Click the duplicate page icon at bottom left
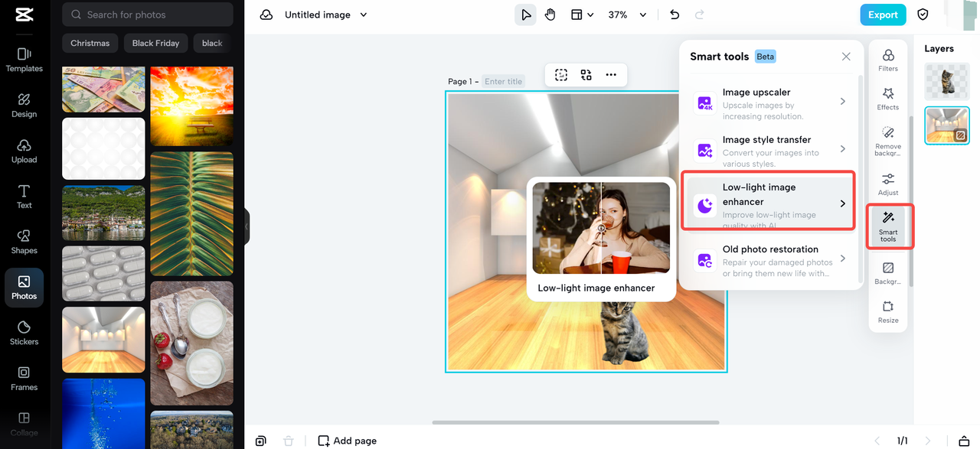Image resolution: width=980 pixels, height=449 pixels. 261,441
